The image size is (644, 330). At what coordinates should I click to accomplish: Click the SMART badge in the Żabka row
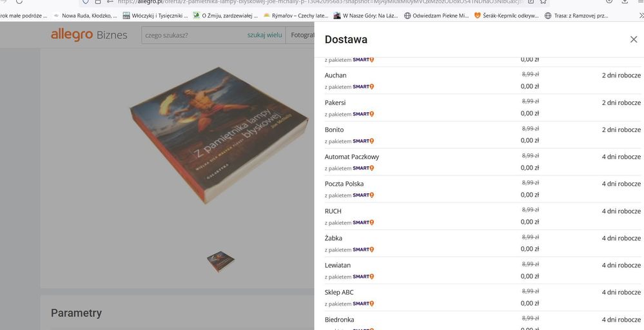(364, 249)
